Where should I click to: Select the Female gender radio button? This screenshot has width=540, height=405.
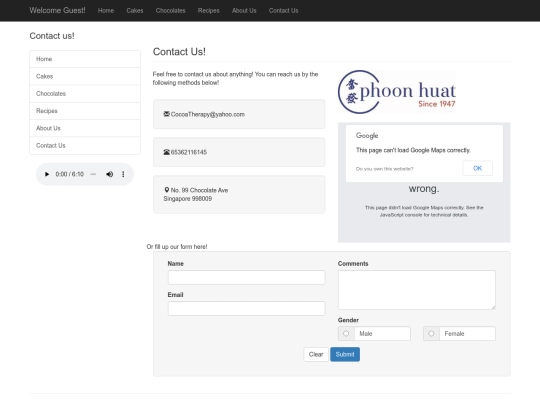[431, 333]
